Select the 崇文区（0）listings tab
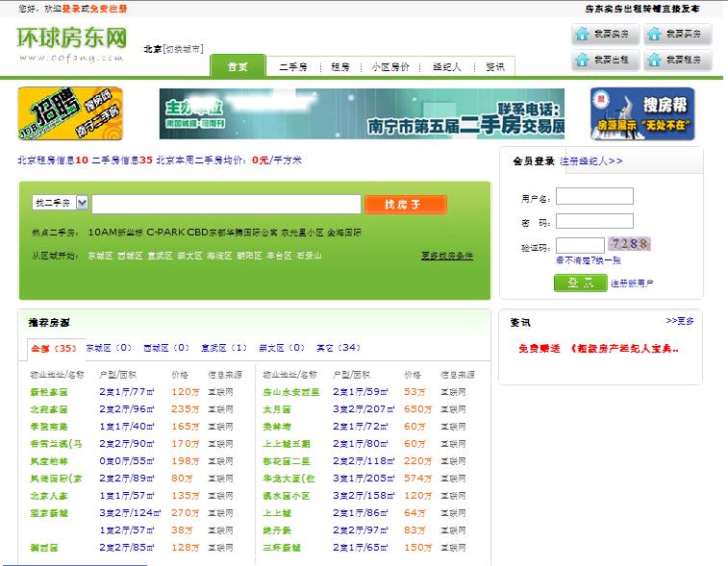This screenshot has height=566, width=728. 282,348
